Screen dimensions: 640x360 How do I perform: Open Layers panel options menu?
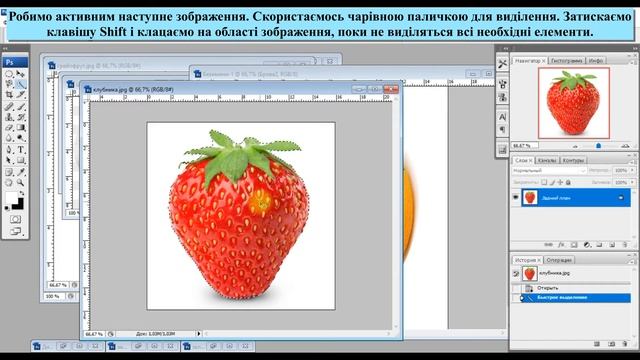pos(632,162)
